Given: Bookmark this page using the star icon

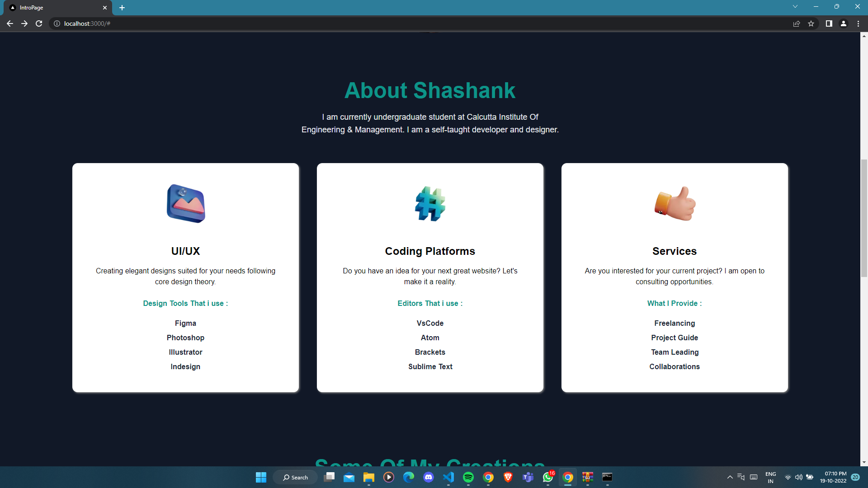Looking at the screenshot, I should [x=811, y=23].
